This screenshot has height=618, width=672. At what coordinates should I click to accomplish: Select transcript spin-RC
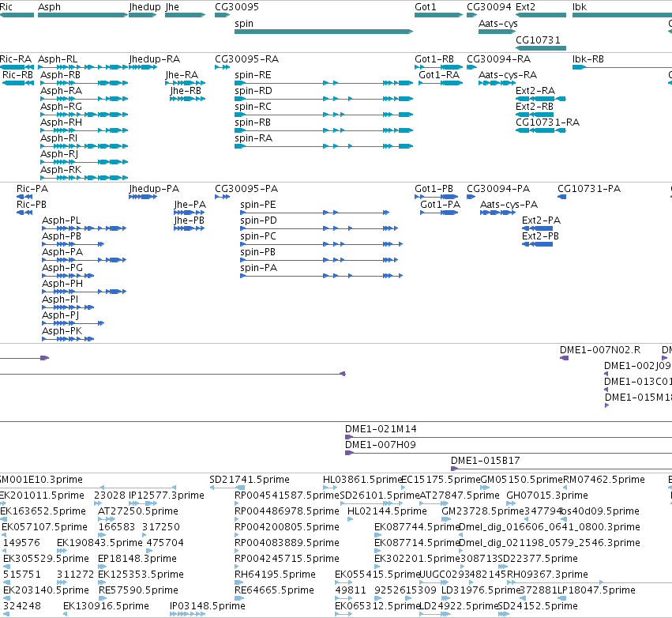(x=324, y=115)
